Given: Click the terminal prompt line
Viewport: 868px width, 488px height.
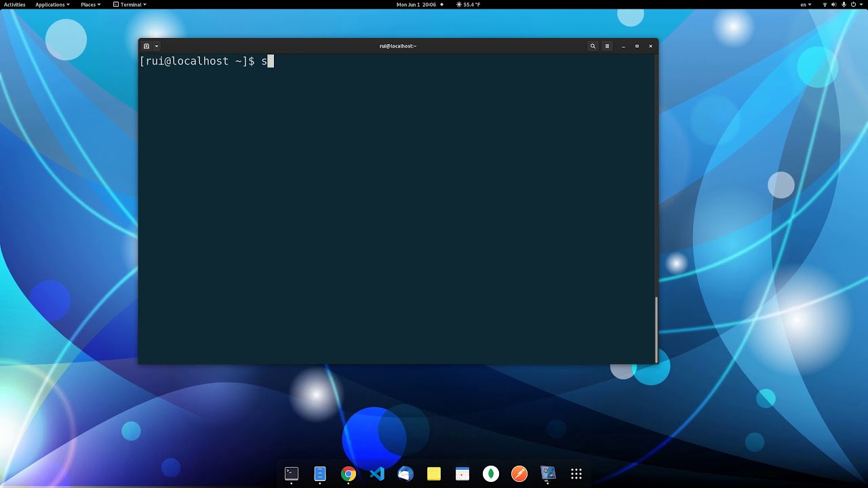Looking at the screenshot, I should [x=206, y=61].
